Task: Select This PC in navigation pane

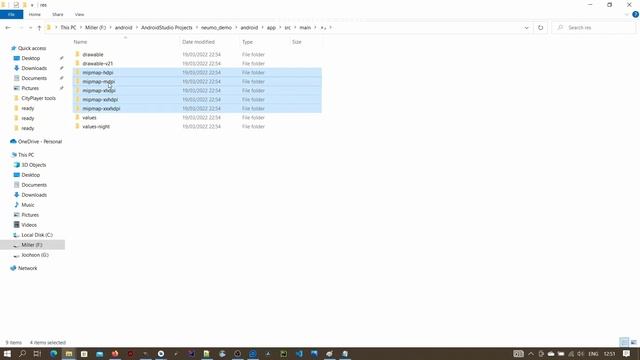Action: pyautogui.click(x=26, y=155)
